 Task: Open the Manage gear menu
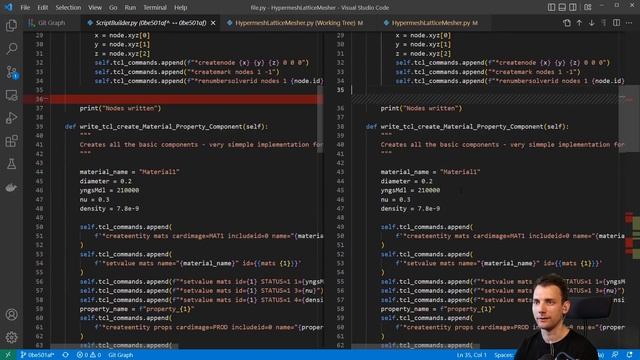click(x=11, y=337)
